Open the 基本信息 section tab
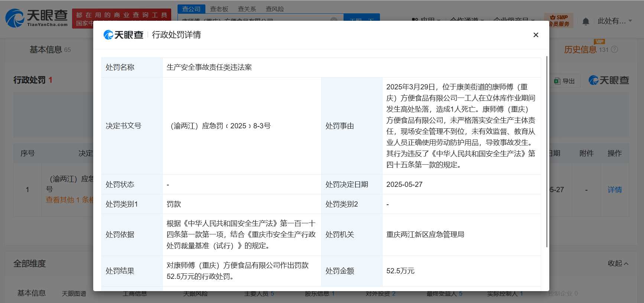 [x=46, y=50]
